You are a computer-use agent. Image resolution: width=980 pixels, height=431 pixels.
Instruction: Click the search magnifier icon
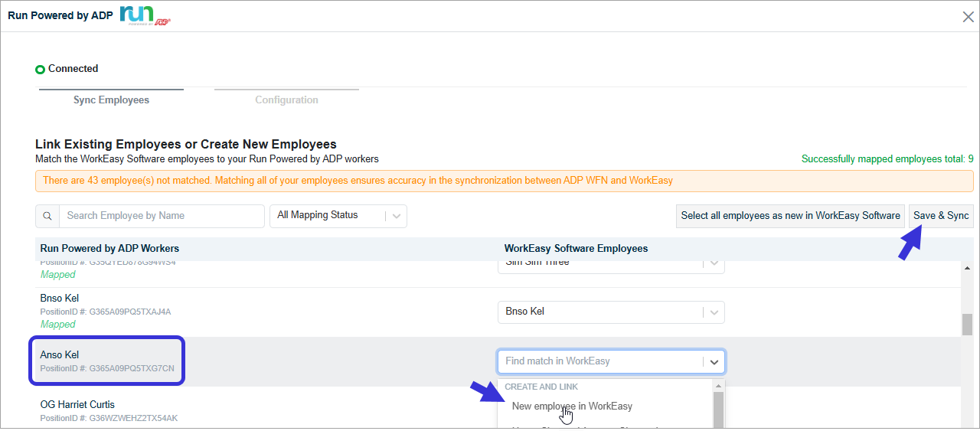click(x=47, y=216)
